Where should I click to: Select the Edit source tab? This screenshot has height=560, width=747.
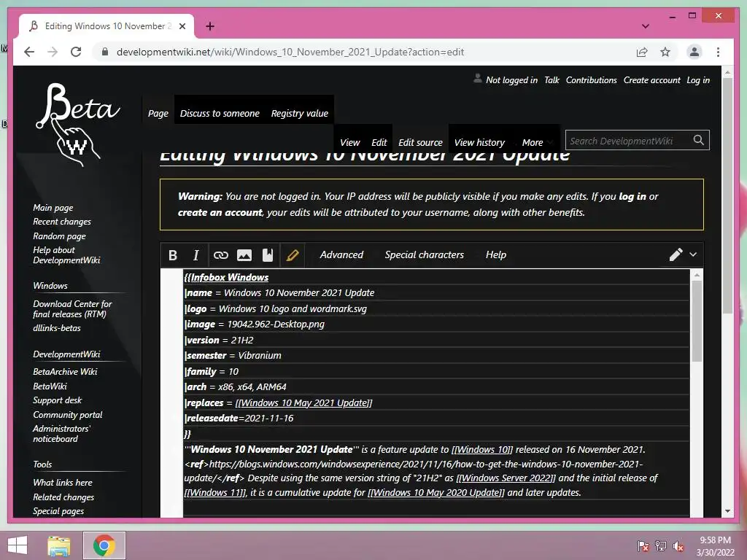[x=420, y=142]
